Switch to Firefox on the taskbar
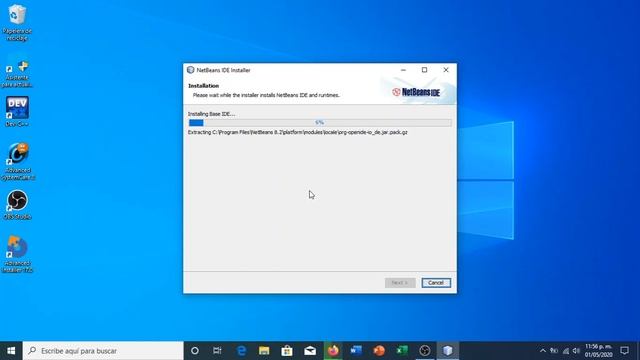The image size is (640, 360). [333, 351]
